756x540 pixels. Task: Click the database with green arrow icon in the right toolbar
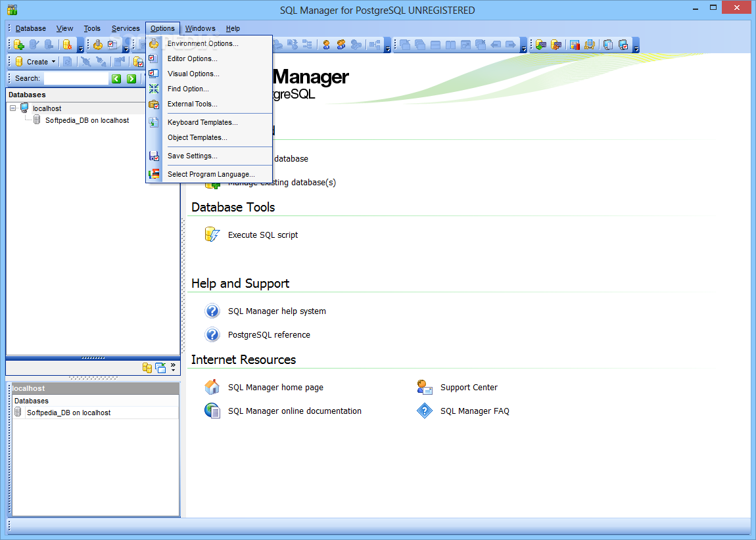(541, 45)
